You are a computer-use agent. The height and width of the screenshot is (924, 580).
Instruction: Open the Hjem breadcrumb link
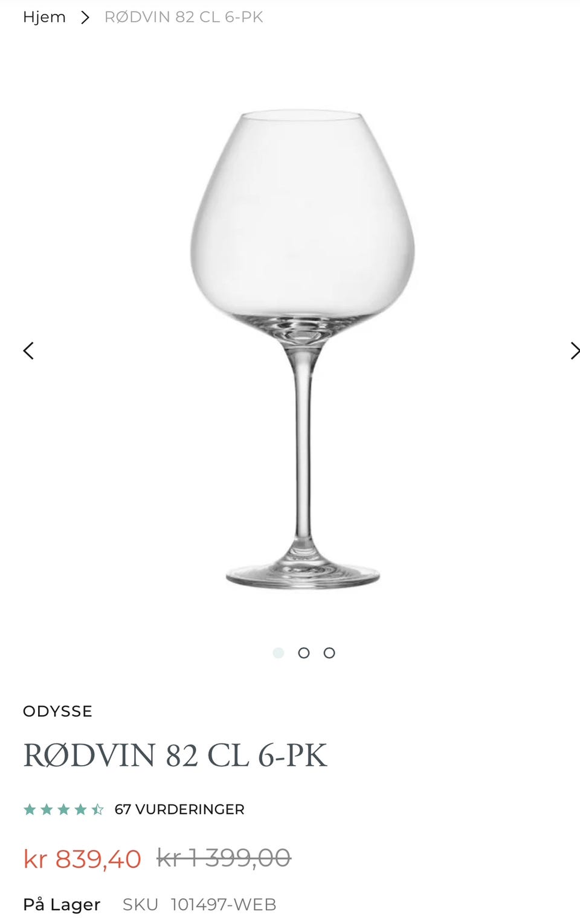pos(44,17)
